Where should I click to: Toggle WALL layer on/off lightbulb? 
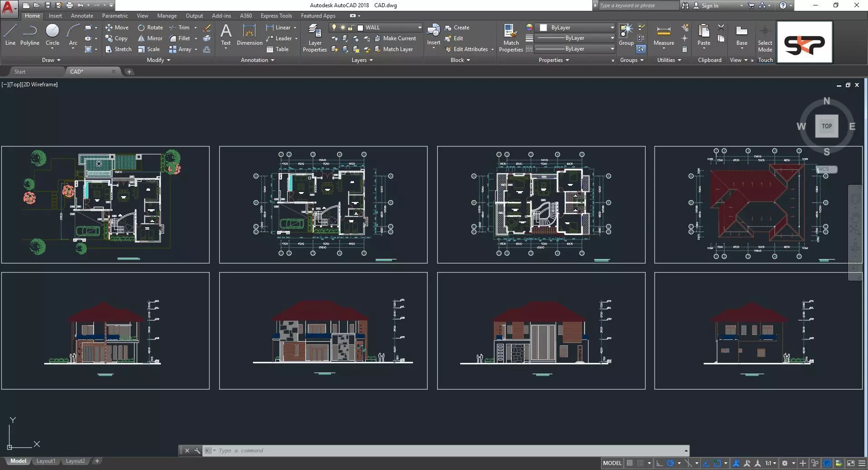[334, 28]
